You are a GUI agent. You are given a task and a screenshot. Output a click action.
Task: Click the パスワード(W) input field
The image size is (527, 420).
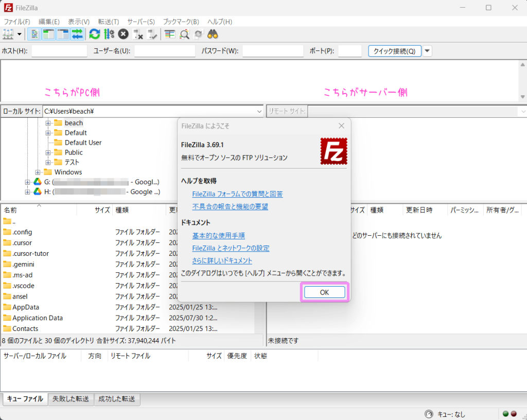pyautogui.click(x=273, y=51)
